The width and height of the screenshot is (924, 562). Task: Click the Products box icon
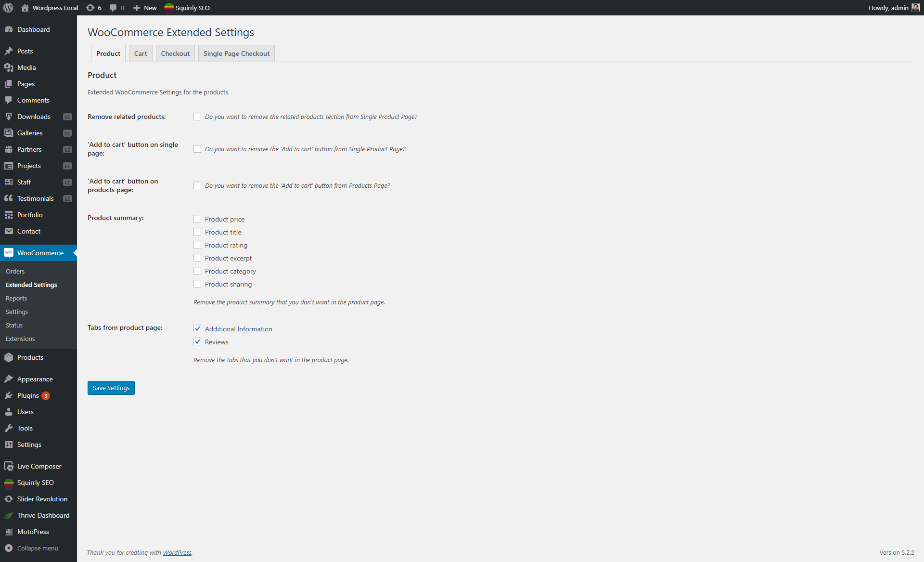coord(9,357)
